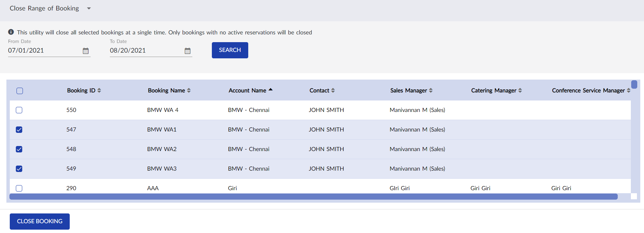644x233 pixels.
Task: Check the box for booking 290
Action: (x=19, y=188)
